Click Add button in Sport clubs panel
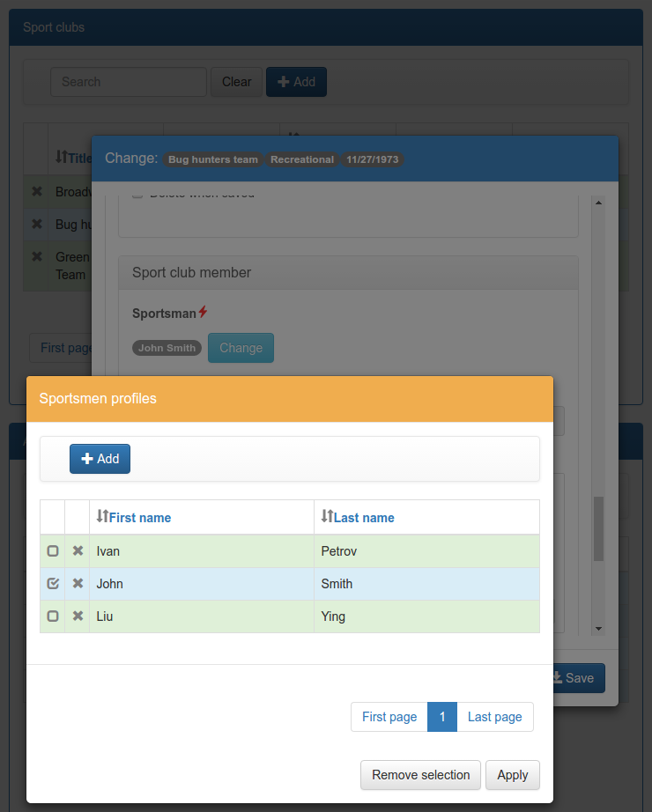652x812 pixels. [296, 82]
